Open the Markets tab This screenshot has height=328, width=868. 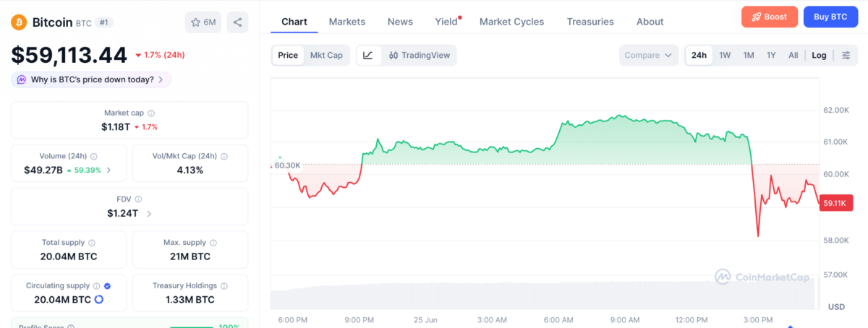347,22
